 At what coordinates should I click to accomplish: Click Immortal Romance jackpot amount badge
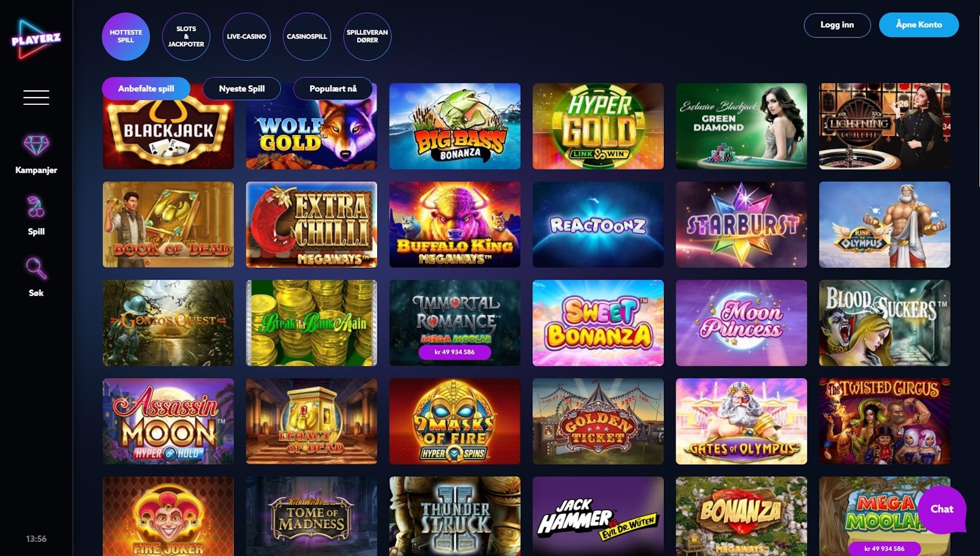coord(454,352)
